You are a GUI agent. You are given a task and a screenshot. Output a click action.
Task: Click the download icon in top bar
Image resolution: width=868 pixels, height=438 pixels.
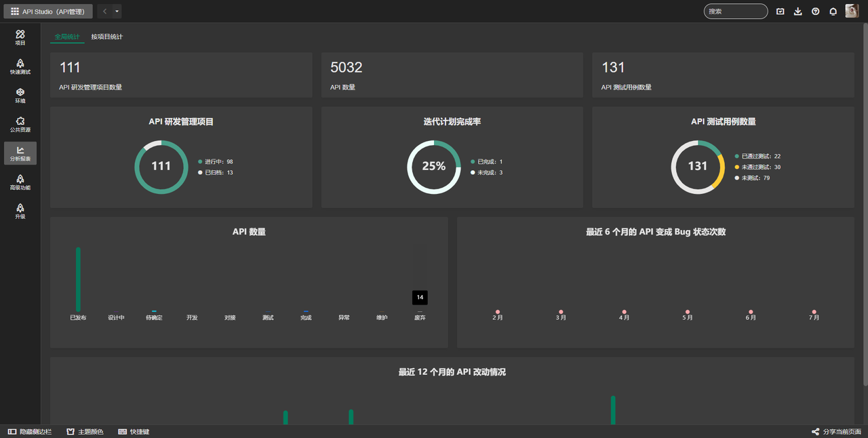pyautogui.click(x=798, y=12)
